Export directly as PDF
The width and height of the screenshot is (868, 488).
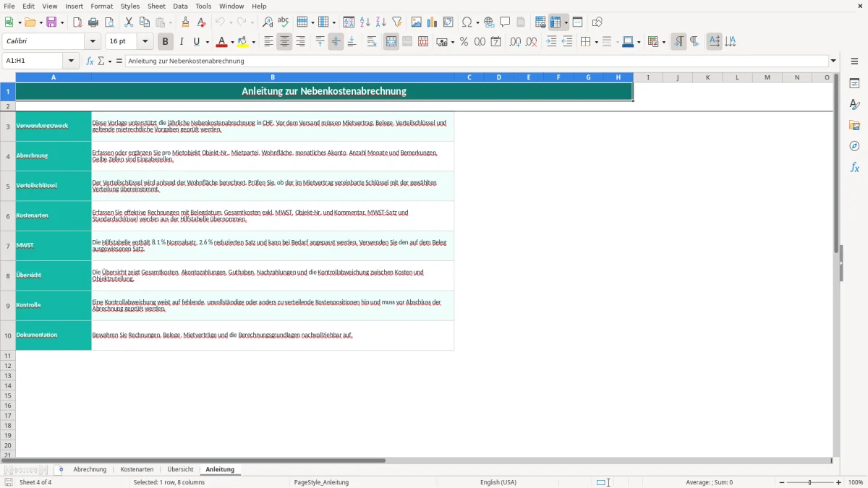point(77,22)
